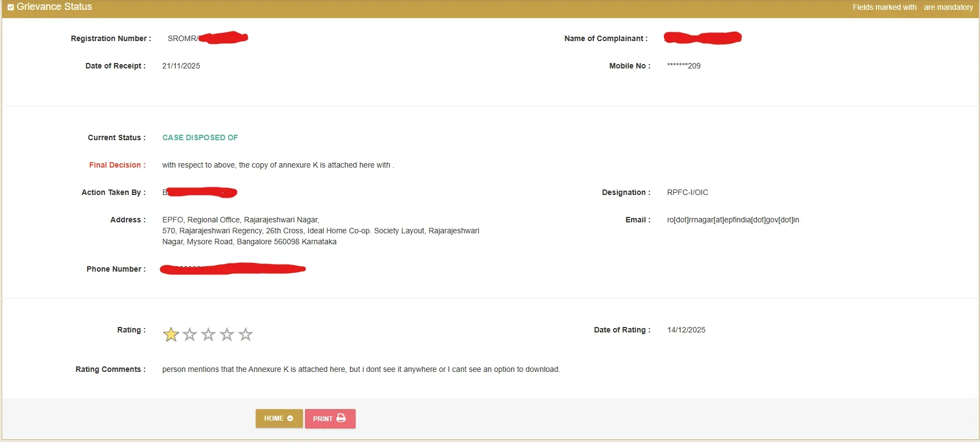
Task: Click the RPFC-I/OIC designation value
Action: click(x=687, y=192)
